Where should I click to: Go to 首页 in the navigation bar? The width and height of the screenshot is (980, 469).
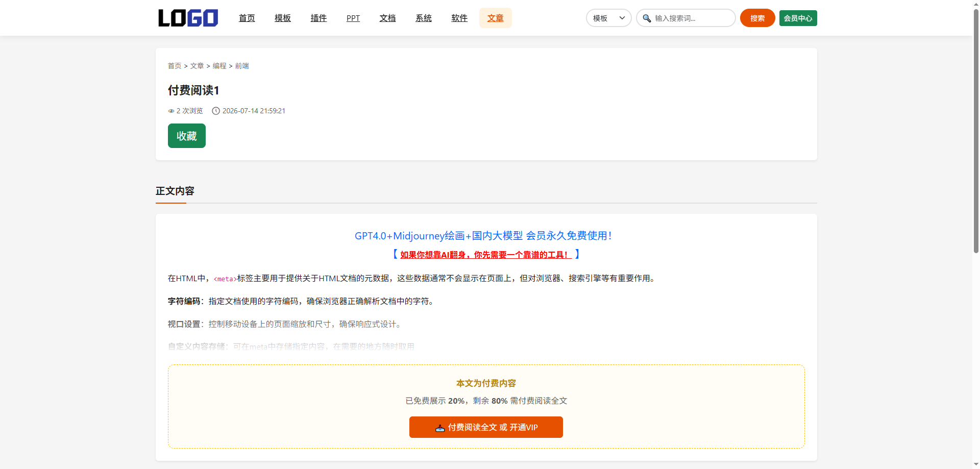click(x=247, y=18)
